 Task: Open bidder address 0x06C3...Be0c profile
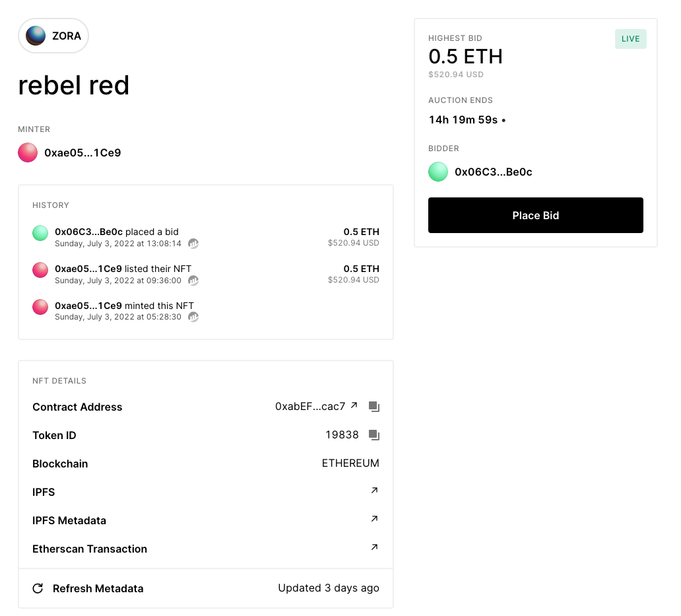[493, 172]
